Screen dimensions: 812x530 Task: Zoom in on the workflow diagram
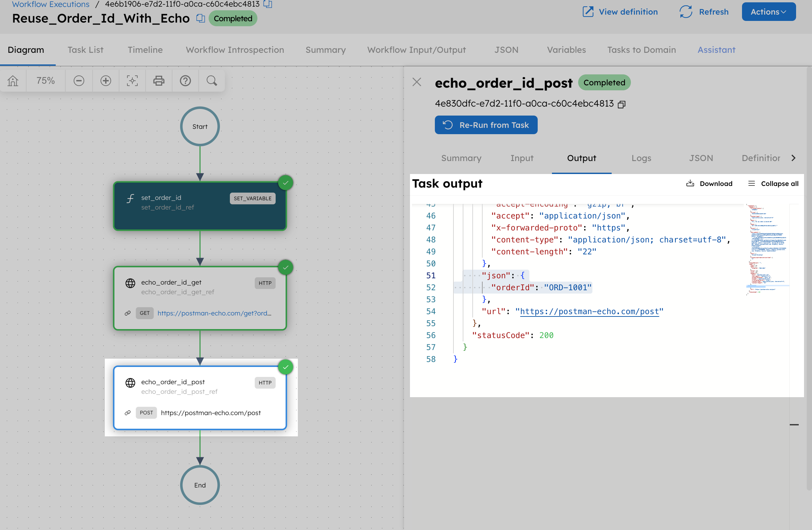tap(105, 81)
